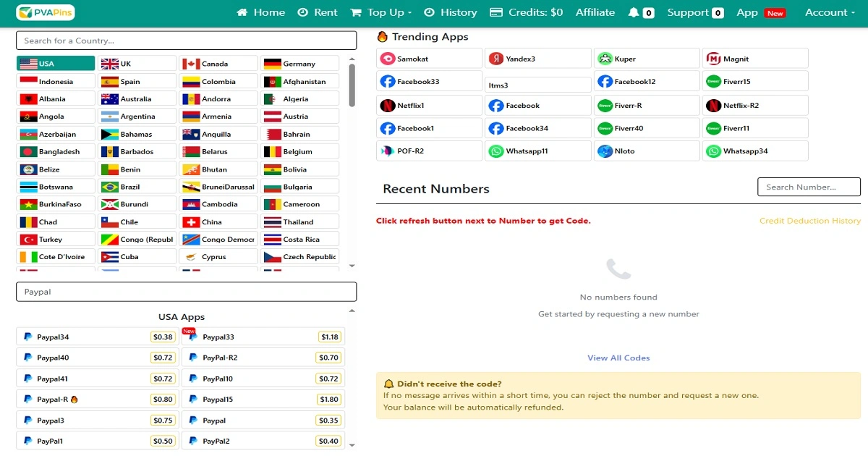Image resolution: width=868 pixels, height=456 pixels.
Task: Select Paypal-R app with fire icon
Action: [x=97, y=399]
